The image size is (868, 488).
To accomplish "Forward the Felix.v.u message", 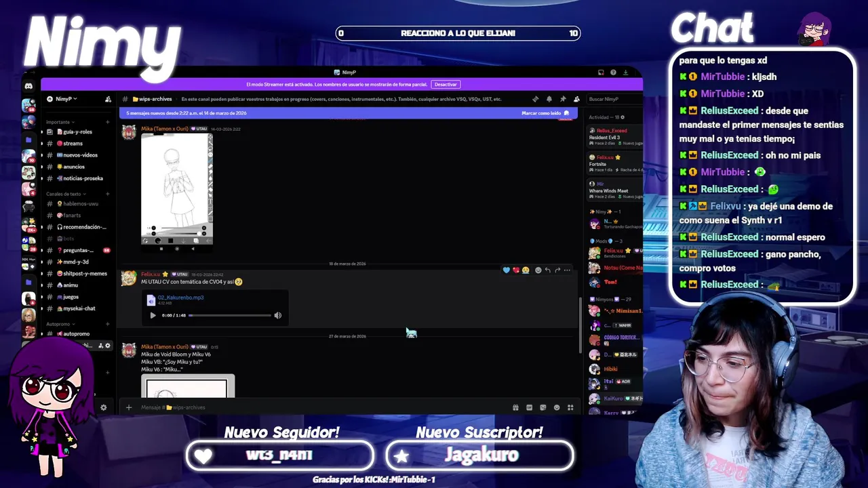I will tap(557, 270).
